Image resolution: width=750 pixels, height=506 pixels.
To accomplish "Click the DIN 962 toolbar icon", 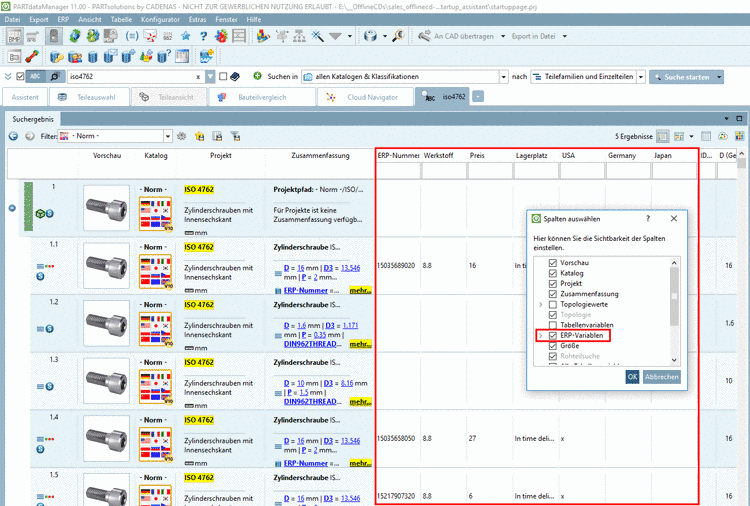I will 167,36.
